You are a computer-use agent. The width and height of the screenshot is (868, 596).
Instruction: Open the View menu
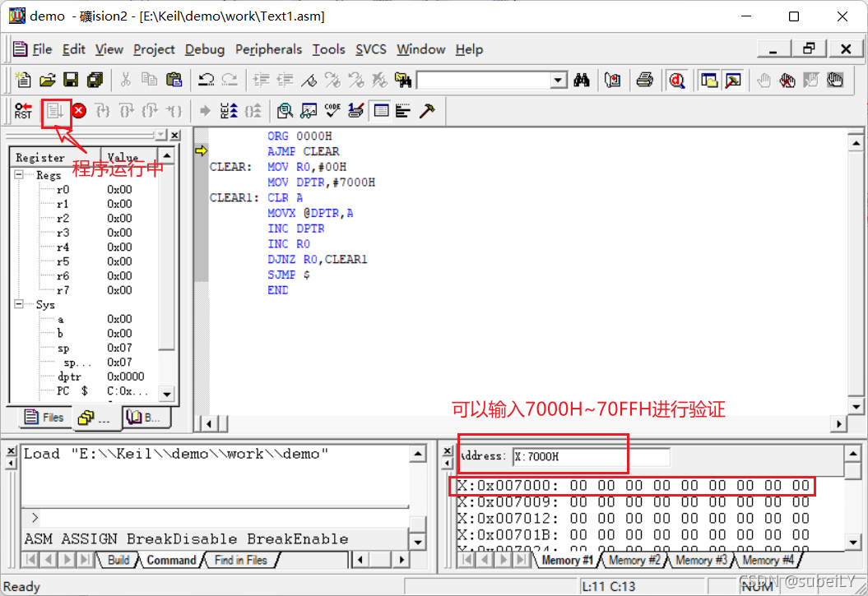109,49
